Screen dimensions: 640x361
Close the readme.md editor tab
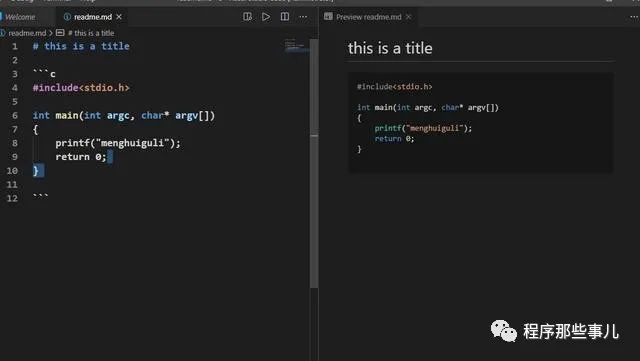(x=119, y=17)
